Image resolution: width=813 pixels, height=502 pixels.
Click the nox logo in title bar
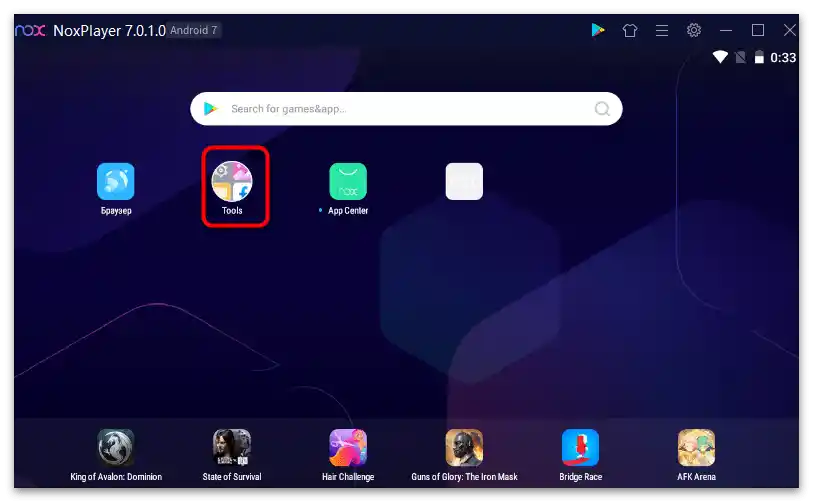pyautogui.click(x=31, y=31)
